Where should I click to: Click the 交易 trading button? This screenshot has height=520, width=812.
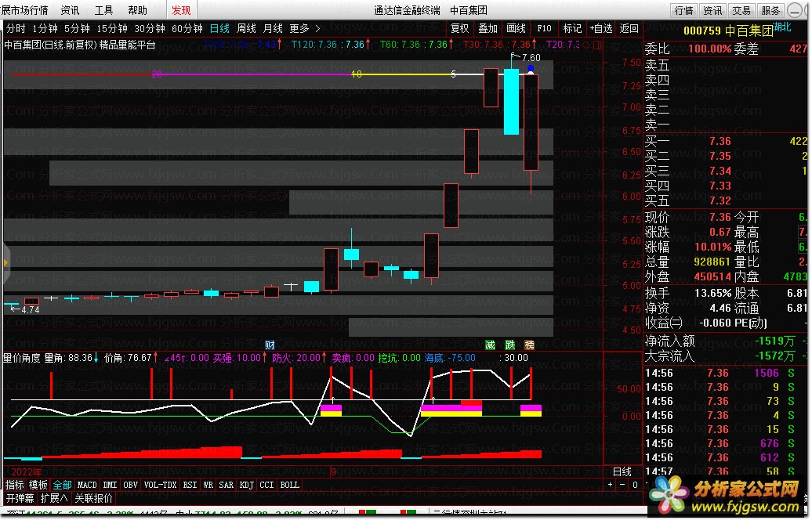coord(741,10)
